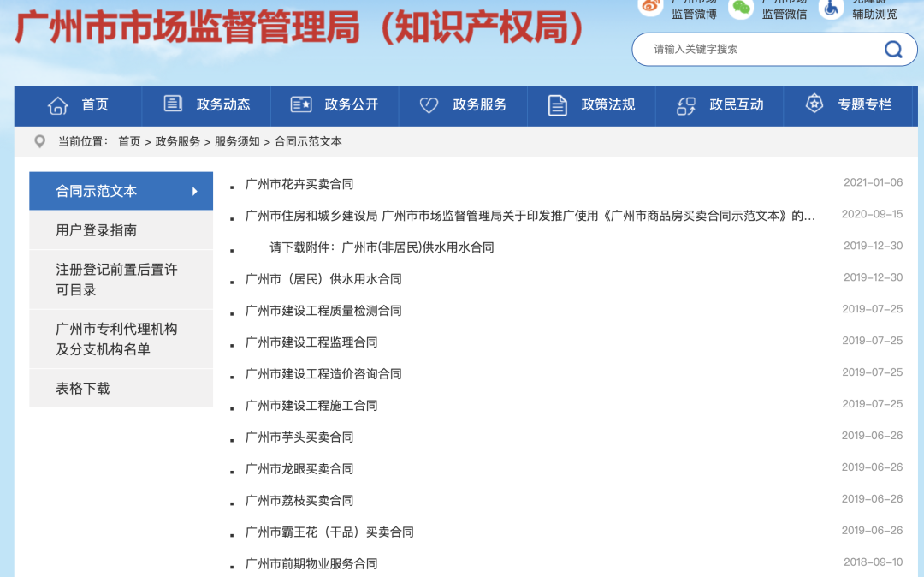The image size is (924, 577).
Task: Select 广州市专利代理机构及分支机构名单 in sidebar
Action: (x=121, y=340)
